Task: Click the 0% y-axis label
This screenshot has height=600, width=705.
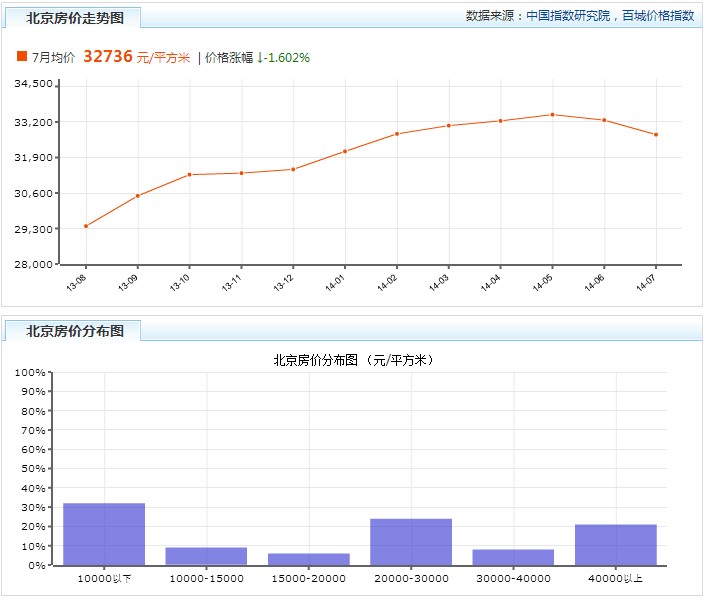Action: point(36,565)
